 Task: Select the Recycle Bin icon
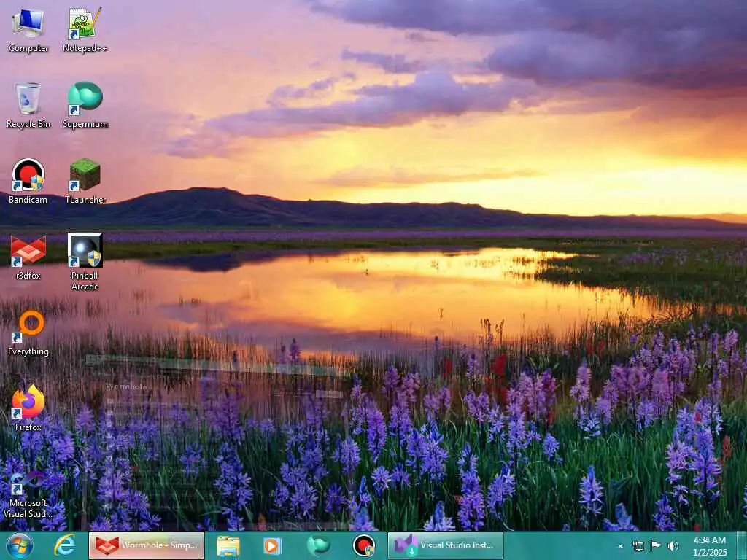pyautogui.click(x=28, y=105)
